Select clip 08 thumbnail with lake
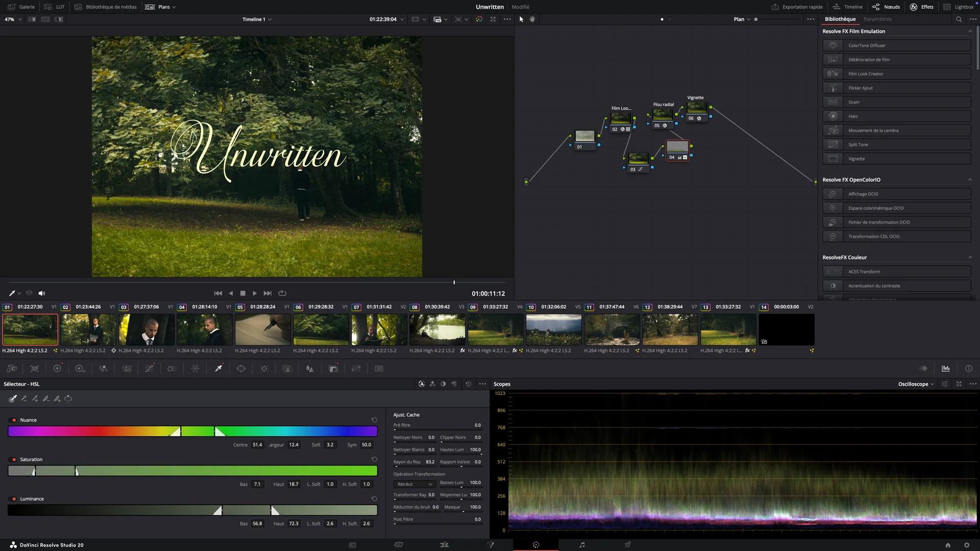This screenshot has height=551, width=980. tap(437, 330)
